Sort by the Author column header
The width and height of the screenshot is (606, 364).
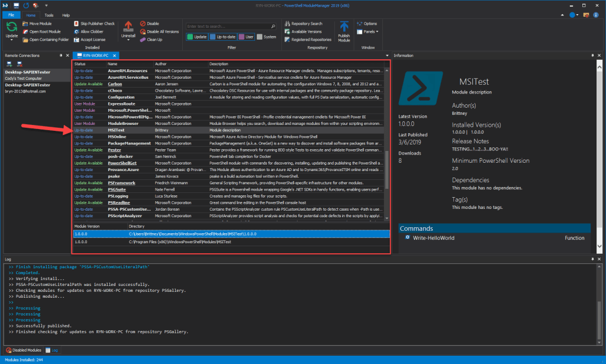pyautogui.click(x=161, y=64)
